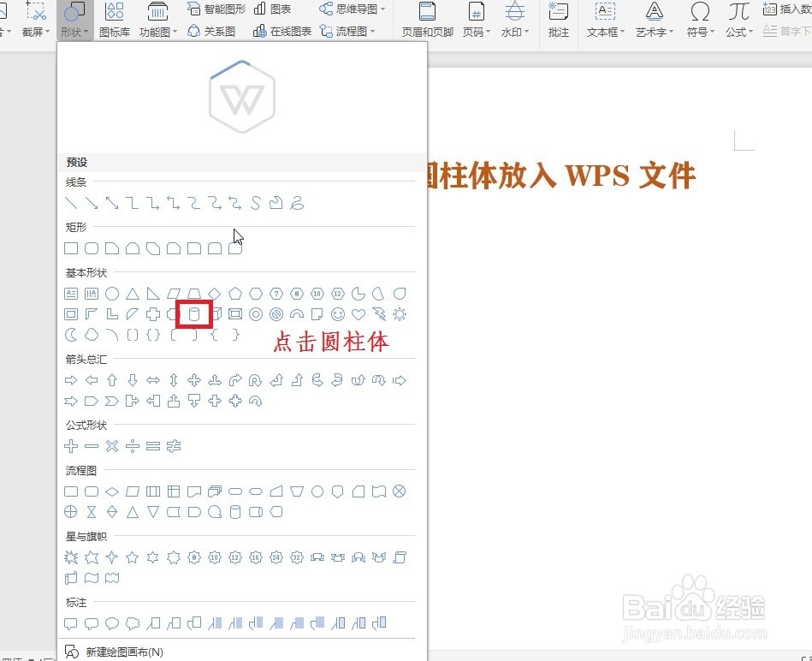
Task: Select the smiley face shape
Action: pyautogui.click(x=337, y=314)
